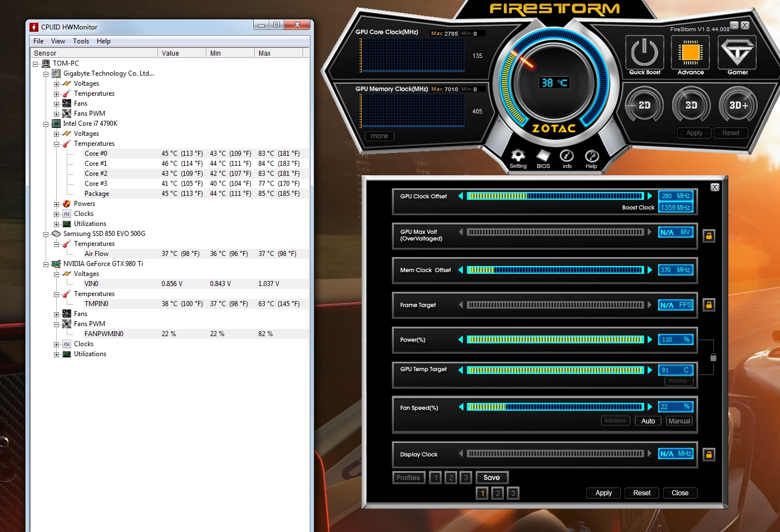The height and width of the screenshot is (532, 780).
Task: Decrease Mem Clock Offset with left arrow
Action: [x=461, y=270]
